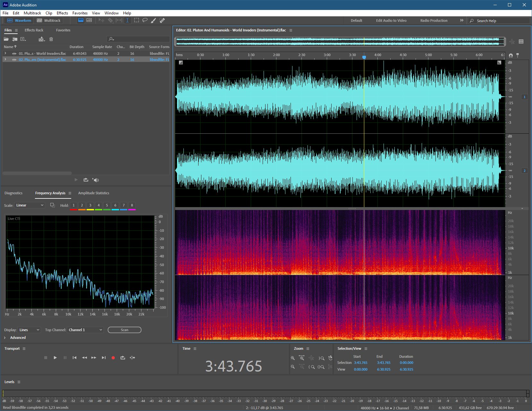Screen dimensions: 532x411
Task: Select the Time Selection tool
Action: [x=128, y=20]
